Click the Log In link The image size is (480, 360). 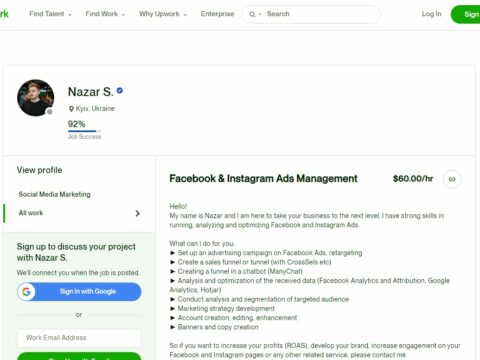(431, 14)
